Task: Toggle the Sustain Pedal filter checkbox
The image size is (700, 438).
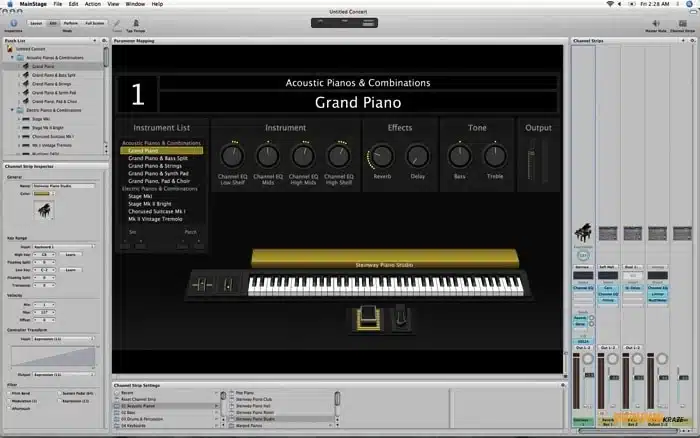Action: (x=58, y=393)
